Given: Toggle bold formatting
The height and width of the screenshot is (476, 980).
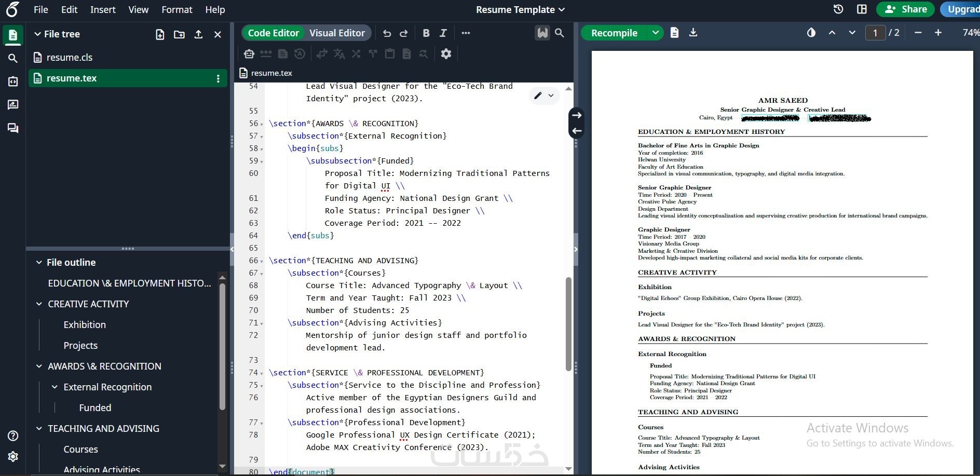Looking at the screenshot, I should click(x=426, y=33).
